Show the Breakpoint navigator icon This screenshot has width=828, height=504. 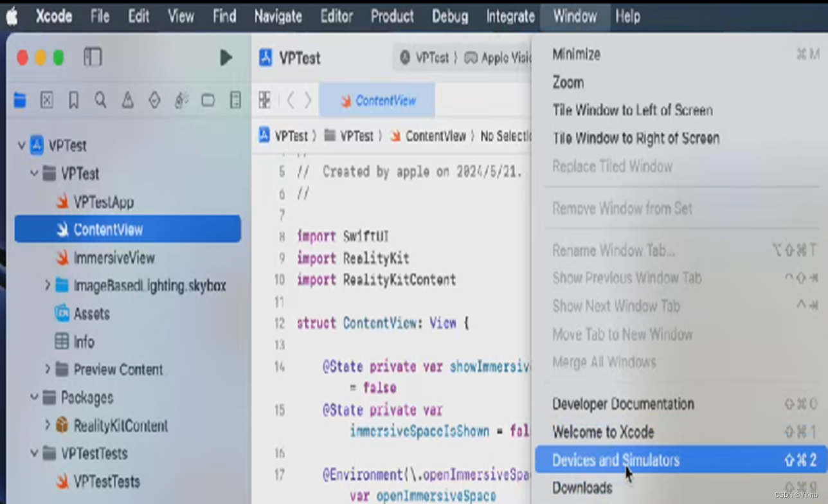[x=208, y=100]
